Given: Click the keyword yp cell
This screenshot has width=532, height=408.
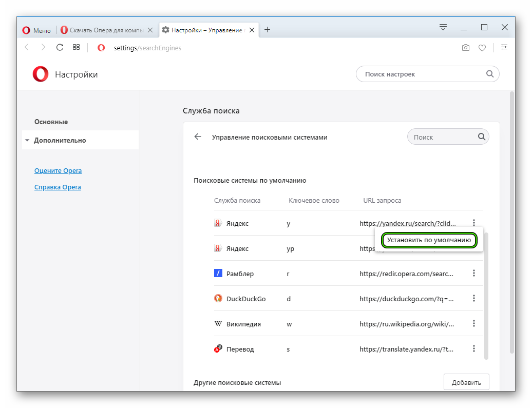Looking at the screenshot, I should tap(291, 248).
